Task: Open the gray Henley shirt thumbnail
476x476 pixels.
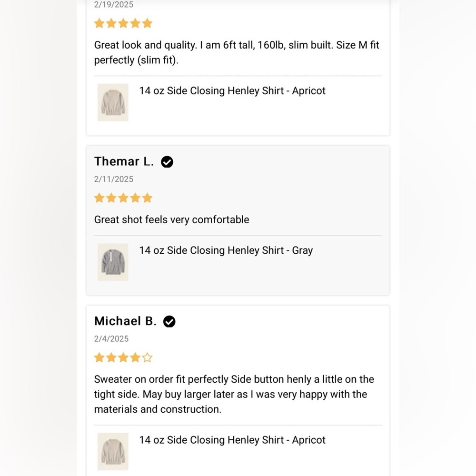Action: click(113, 262)
